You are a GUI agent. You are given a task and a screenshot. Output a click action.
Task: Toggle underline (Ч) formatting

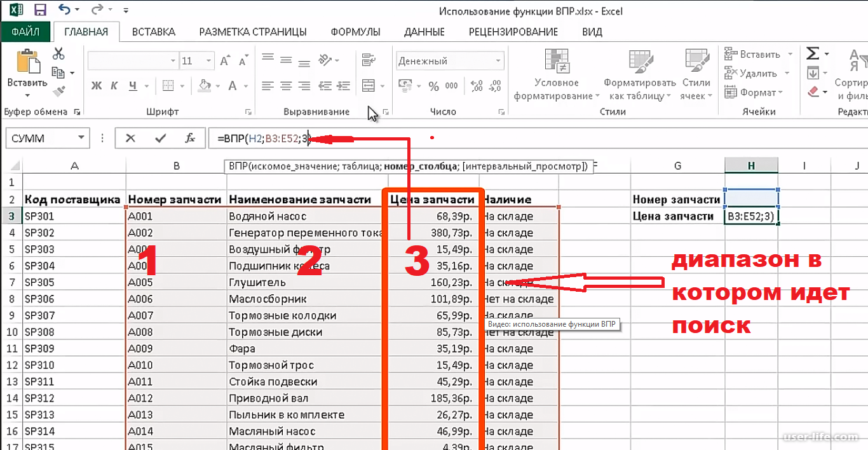(132, 86)
